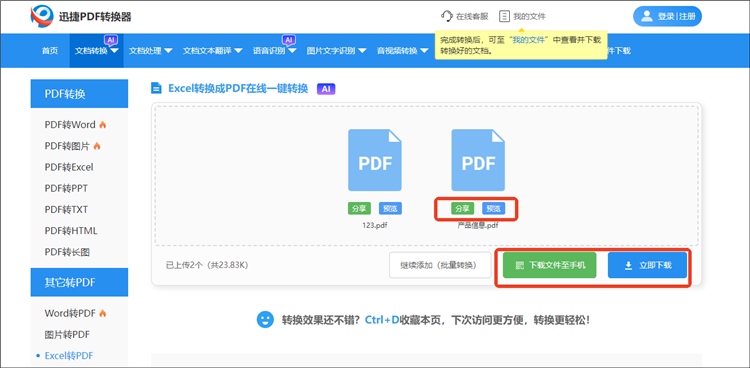
Task: Click the 登录|注册 button
Action: click(667, 16)
